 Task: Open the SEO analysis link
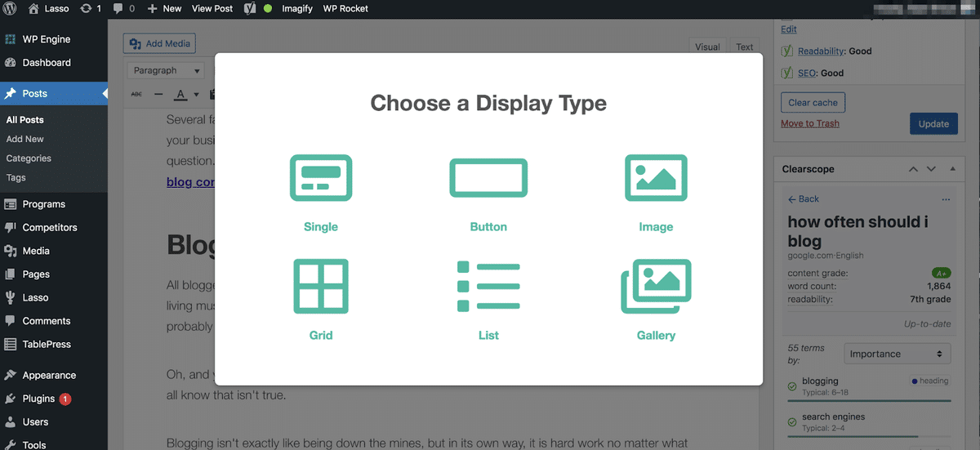(807, 73)
